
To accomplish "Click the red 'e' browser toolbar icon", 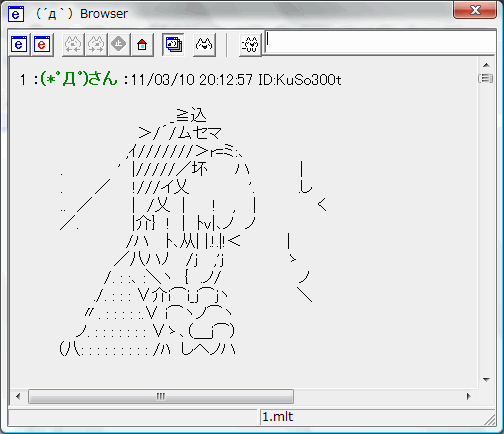I will click(42, 44).
